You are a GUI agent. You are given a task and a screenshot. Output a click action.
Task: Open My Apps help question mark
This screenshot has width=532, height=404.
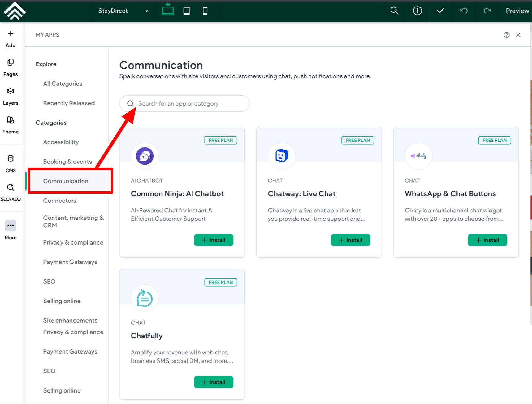[507, 35]
